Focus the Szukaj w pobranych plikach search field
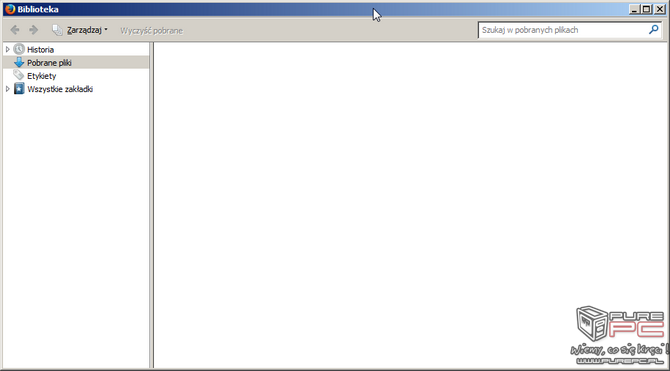The width and height of the screenshot is (670, 371). 563,30
